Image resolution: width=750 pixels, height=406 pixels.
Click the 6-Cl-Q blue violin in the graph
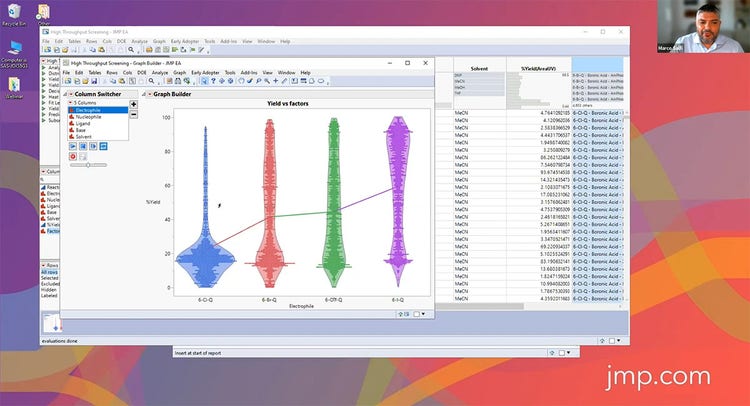pyautogui.click(x=205, y=258)
